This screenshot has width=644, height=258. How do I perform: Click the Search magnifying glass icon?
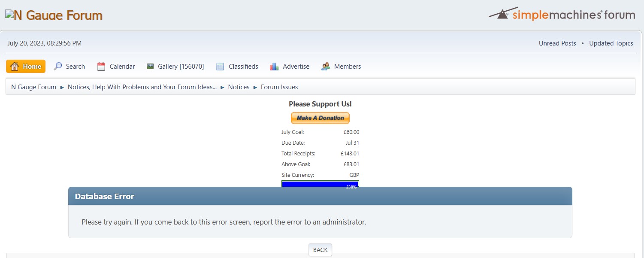[58, 67]
